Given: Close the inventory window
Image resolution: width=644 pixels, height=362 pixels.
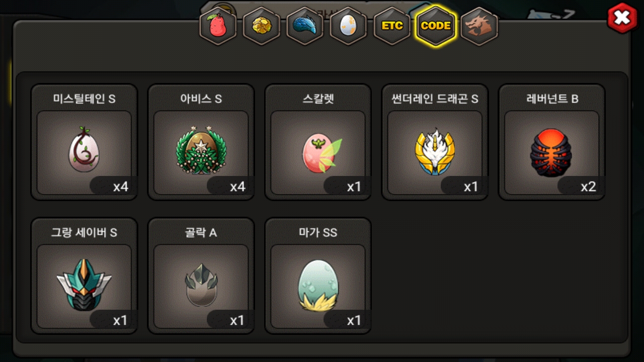Looking at the screenshot, I should (622, 18).
